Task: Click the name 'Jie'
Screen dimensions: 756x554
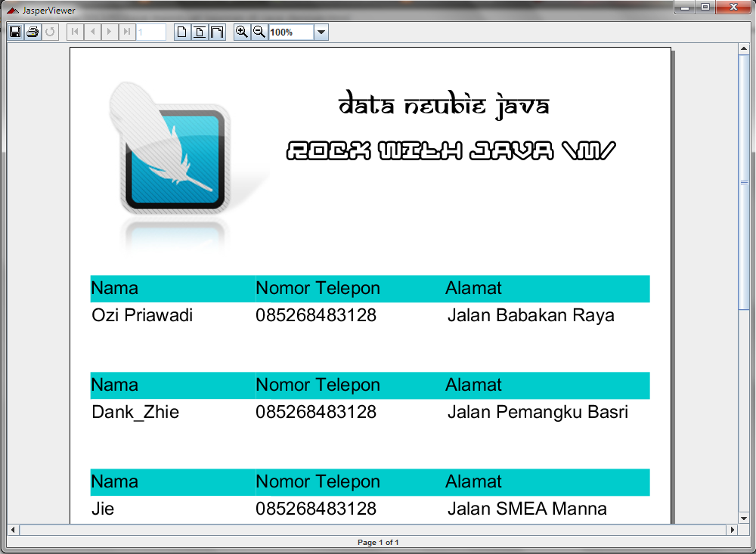Action: 103,509
